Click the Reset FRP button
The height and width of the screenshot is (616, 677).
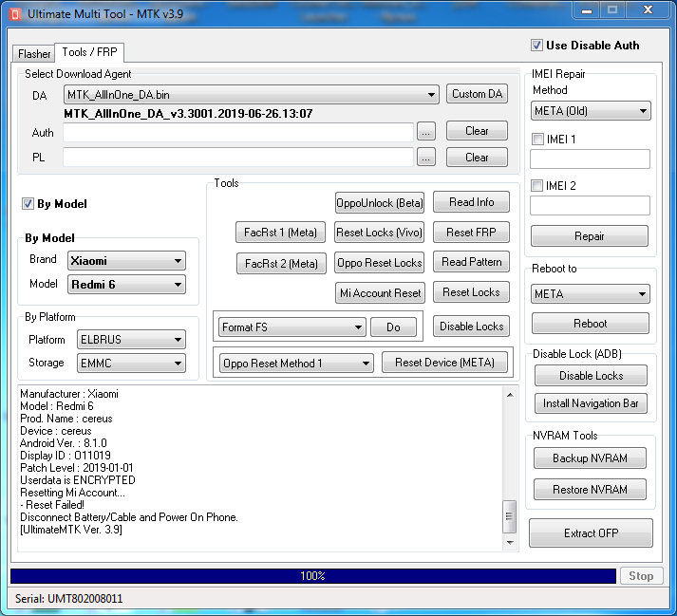click(471, 233)
